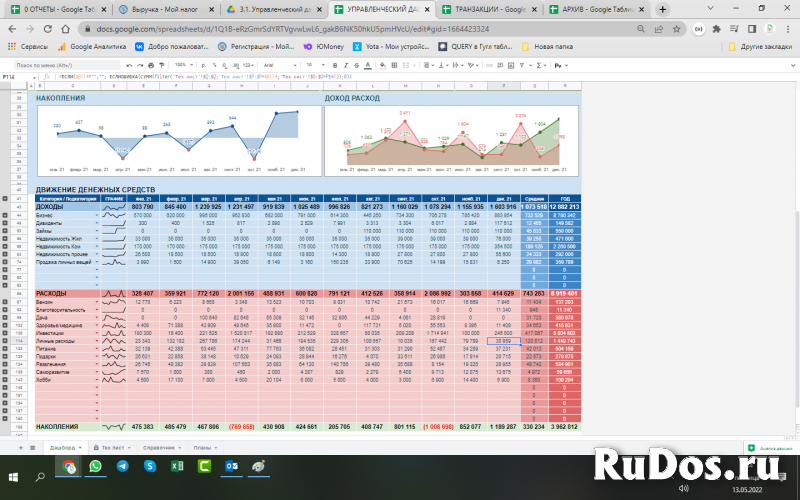Click the Skype taskbar icon
Viewport: 800px width, 500px height.
click(x=149, y=466)
